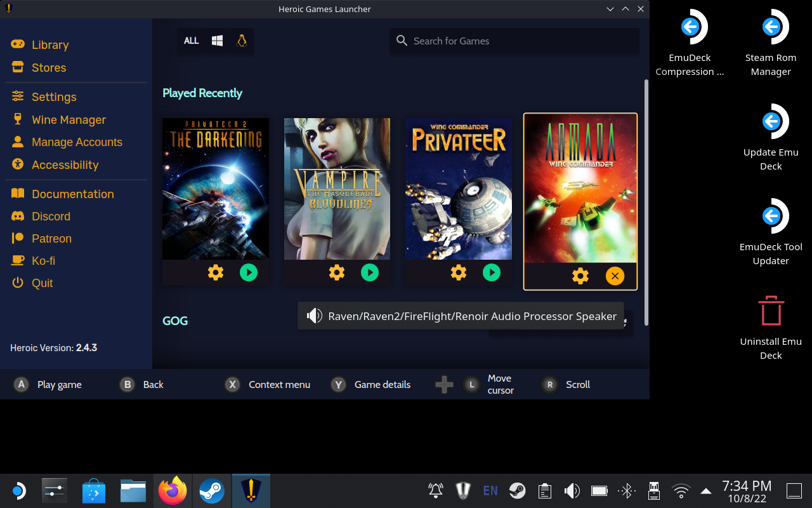
Task: Open settings gear for Wing Commander Armada
Action: coord(580,276)
